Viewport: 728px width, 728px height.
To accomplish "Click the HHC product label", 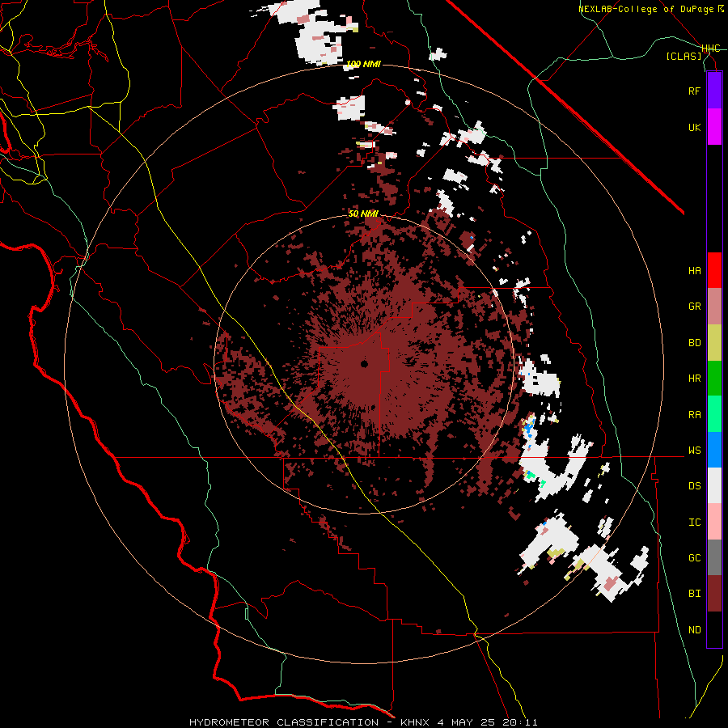I will [x=711, y=49].
